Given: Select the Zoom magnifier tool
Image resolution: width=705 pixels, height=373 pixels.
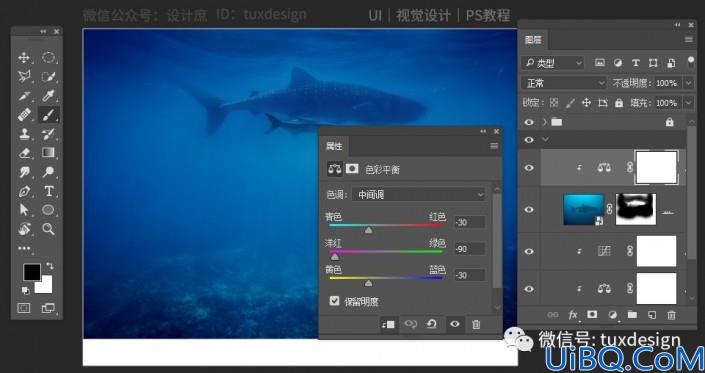Looking at the screenshot, I should pos(48,229).
